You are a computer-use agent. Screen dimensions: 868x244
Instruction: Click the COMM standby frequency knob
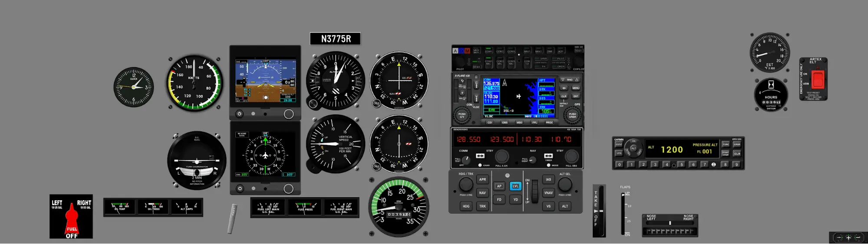point(502,156)
